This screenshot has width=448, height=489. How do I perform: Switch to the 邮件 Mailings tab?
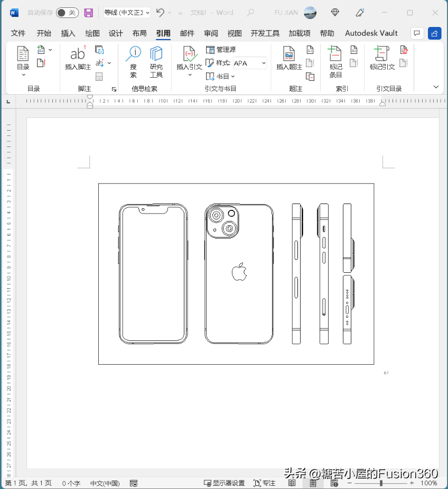pos(187,33)
